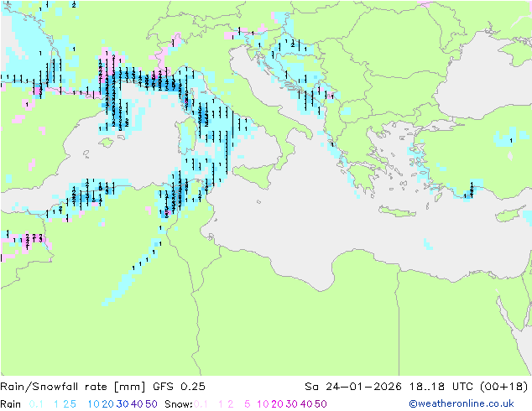Select the snow legend value 20

[277, 404]
